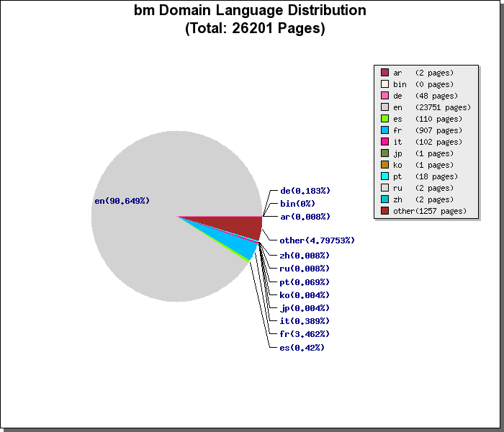Select legend text 'ar (2 pages)'
The height and width of the screenshot is (432, 504).
pyautogui.click(x=423, y=73)
